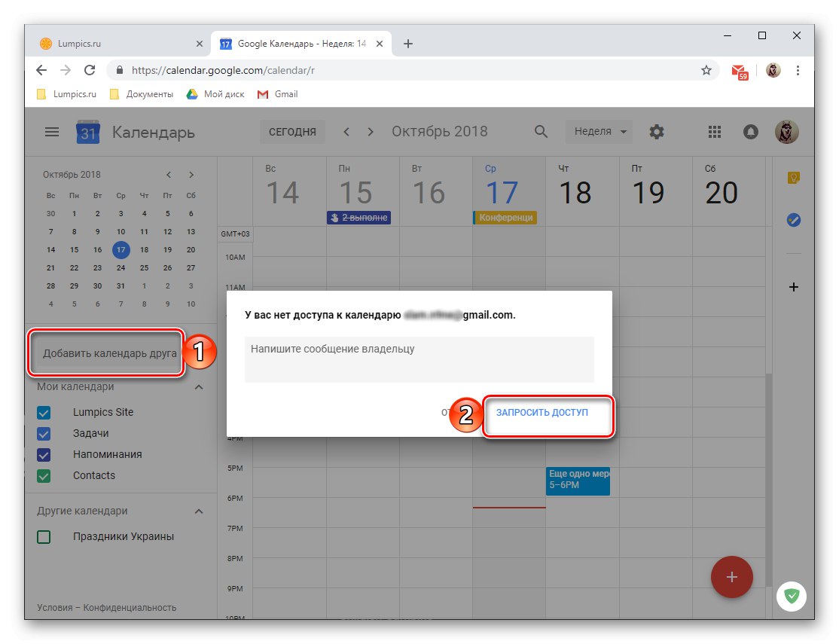Click the search icon in Calendar
The height and width of the screenshot is (644, 839).
tap(541, 131)
